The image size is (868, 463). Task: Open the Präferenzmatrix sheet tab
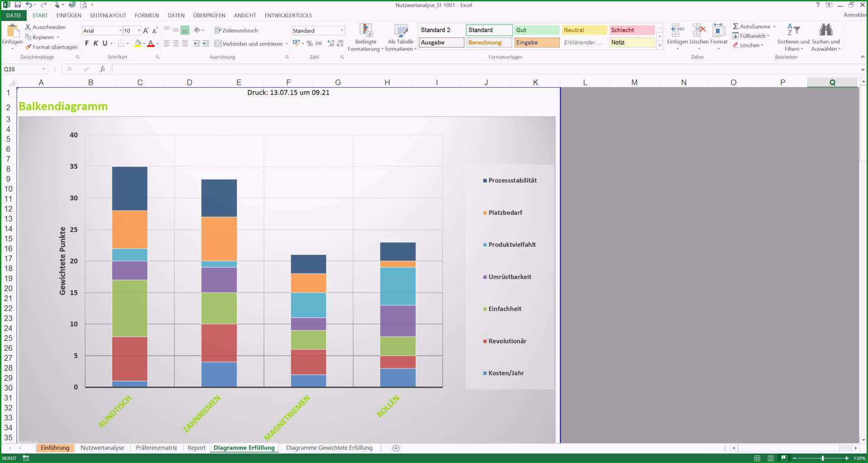tap(156, 448)
